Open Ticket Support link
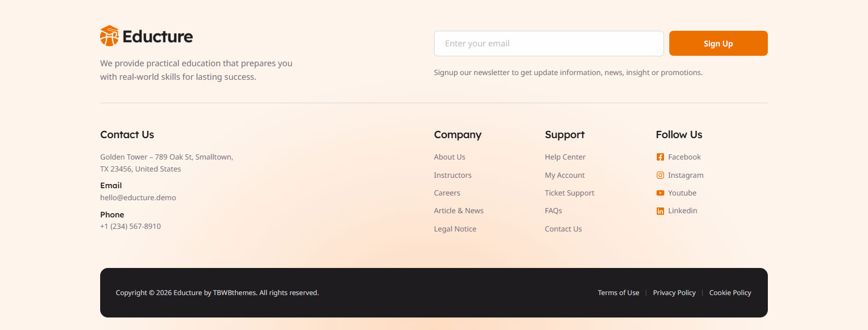868x330 pixels. click(x=570, y=193)
